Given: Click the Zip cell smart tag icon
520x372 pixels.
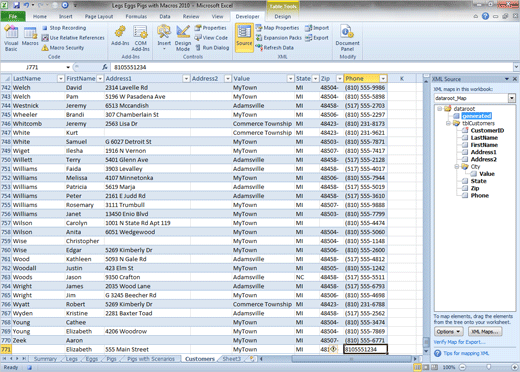Looking at the screenshot, I should click(x=333, y=349).
